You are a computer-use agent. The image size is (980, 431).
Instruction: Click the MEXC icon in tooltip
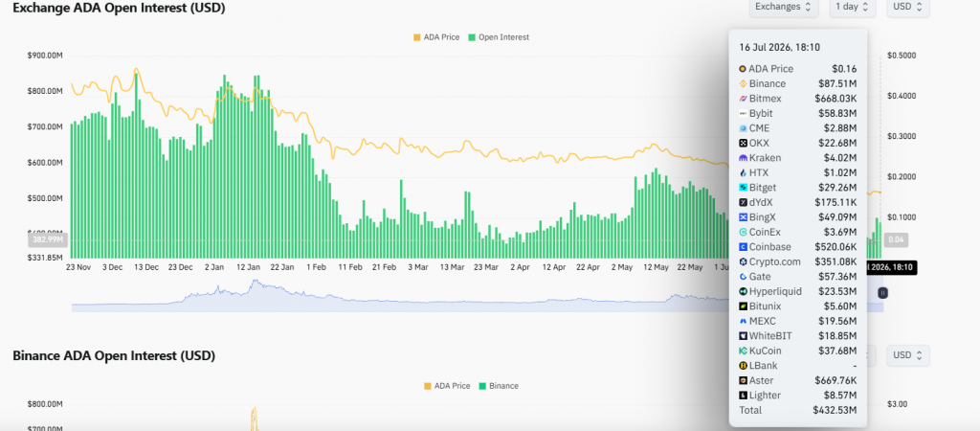[743, 321]
